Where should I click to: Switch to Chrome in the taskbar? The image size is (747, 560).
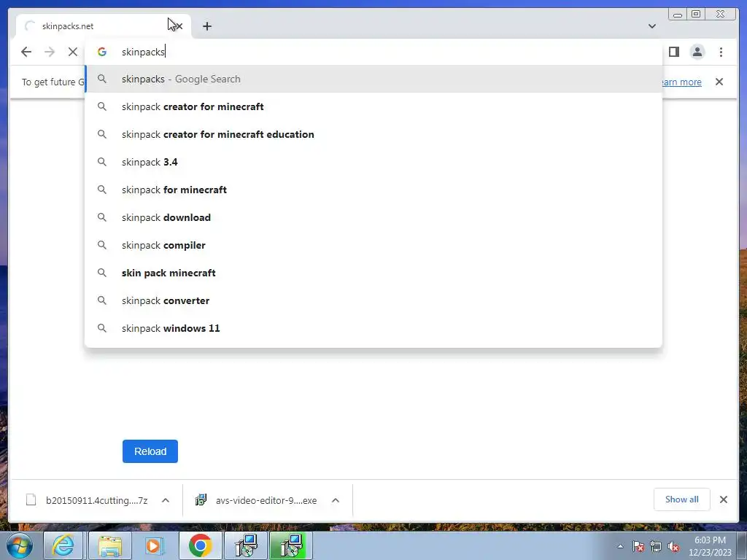point(200,545)
